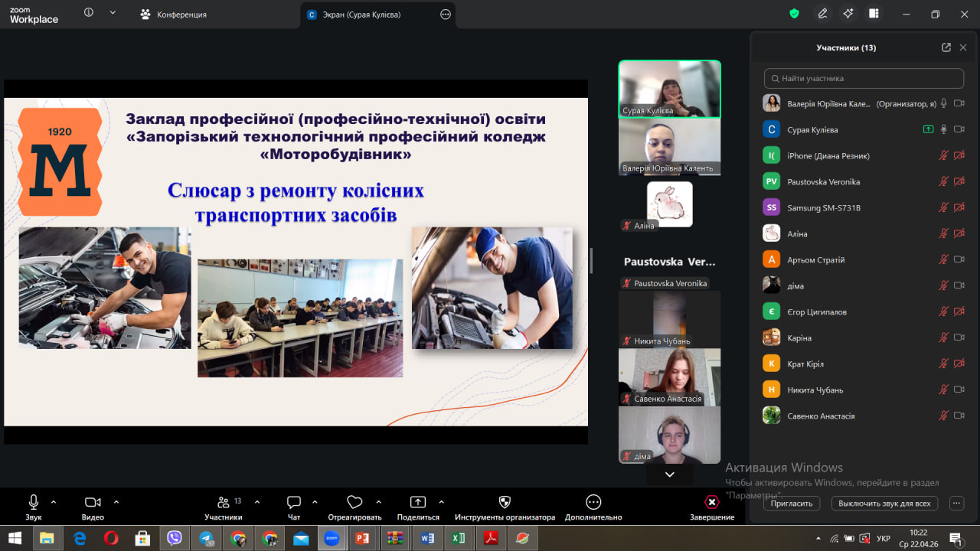980x551 pixels.
Task: Click the Найти участника search field
Action: click(864, 78)
